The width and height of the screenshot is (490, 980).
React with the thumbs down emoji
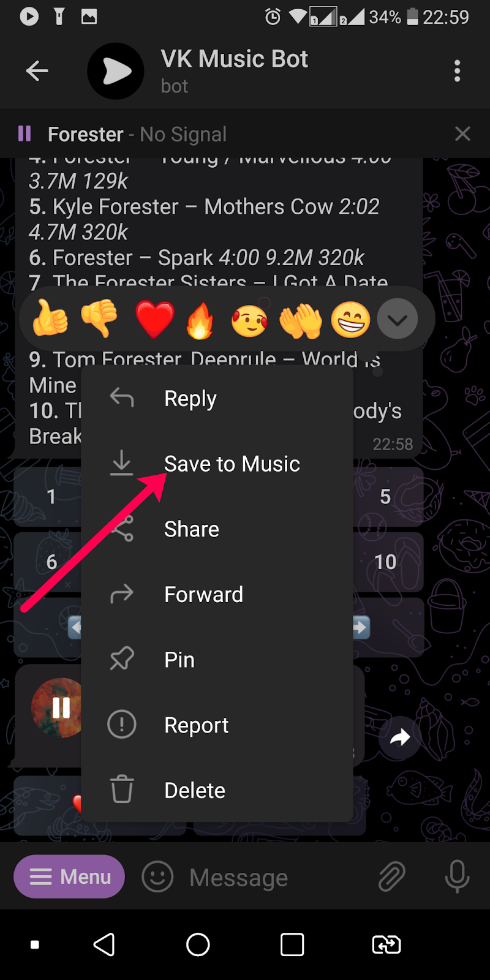click(100, 318)
